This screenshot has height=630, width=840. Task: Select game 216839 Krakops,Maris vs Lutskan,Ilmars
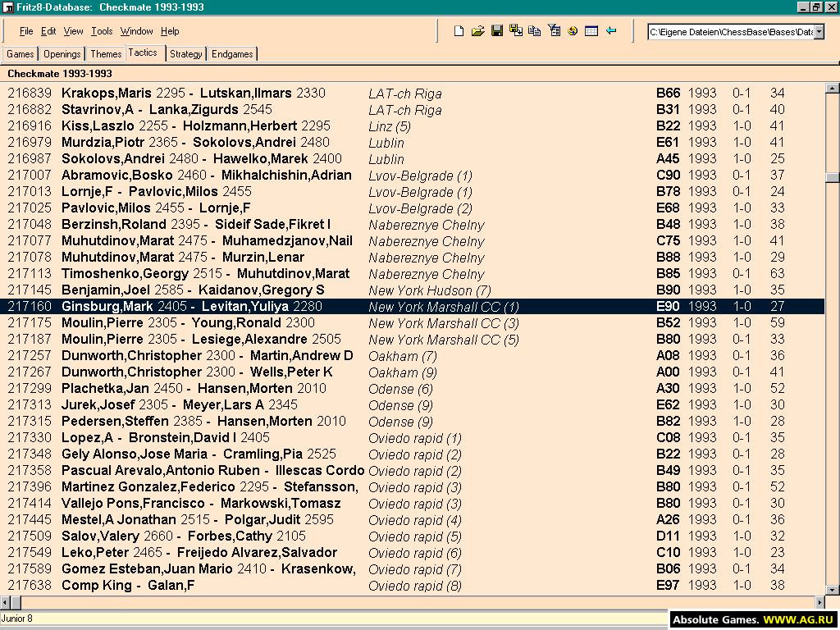[x=413, y=94]
